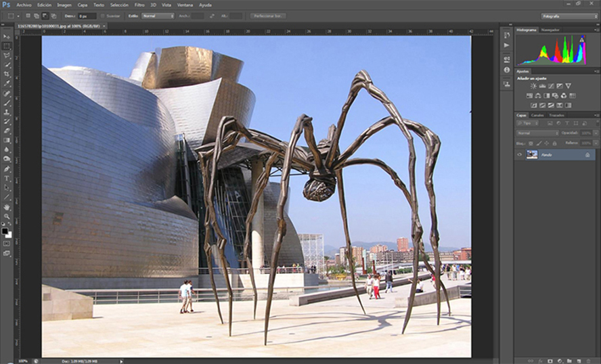Open the Archivo menu
This screenshot has height=364, width=601.
point(24,5)
